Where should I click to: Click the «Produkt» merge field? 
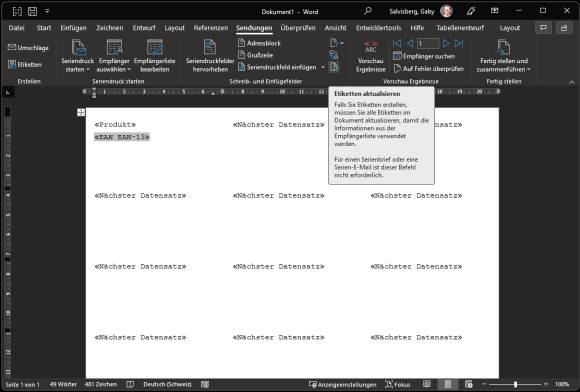pyautogui.click(x=115, y=125)
